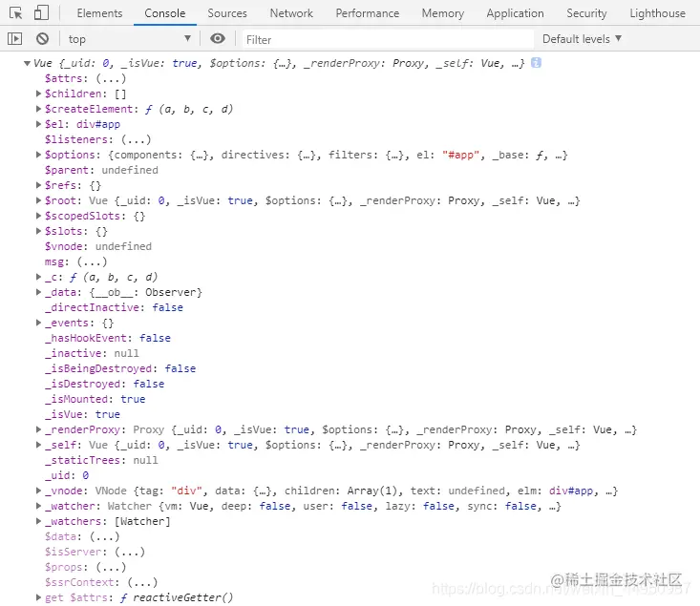Viewport: 700px width, 606px height.
Task: Expand the _c function entry
Action: (x=38, y=277)
